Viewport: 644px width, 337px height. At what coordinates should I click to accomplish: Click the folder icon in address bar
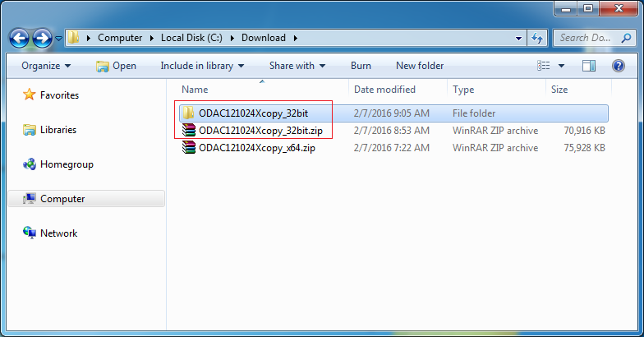(x=74, y=38)
